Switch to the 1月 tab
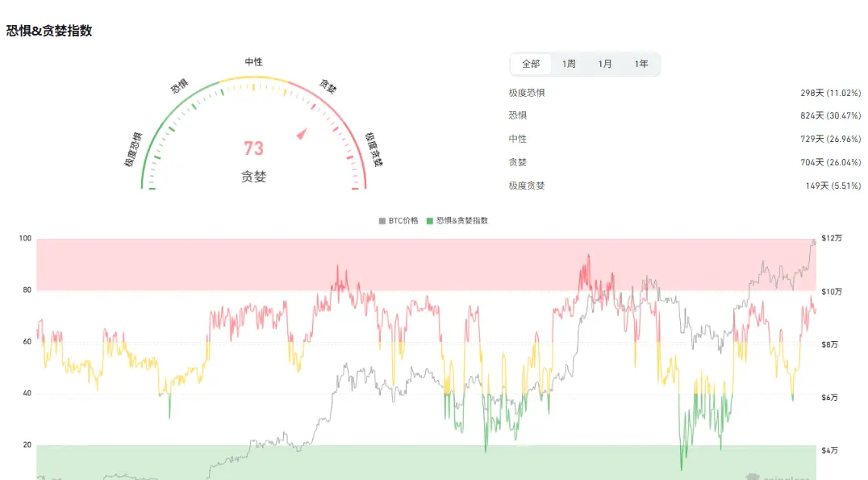The image size is (868, 480). coord(605,65)
